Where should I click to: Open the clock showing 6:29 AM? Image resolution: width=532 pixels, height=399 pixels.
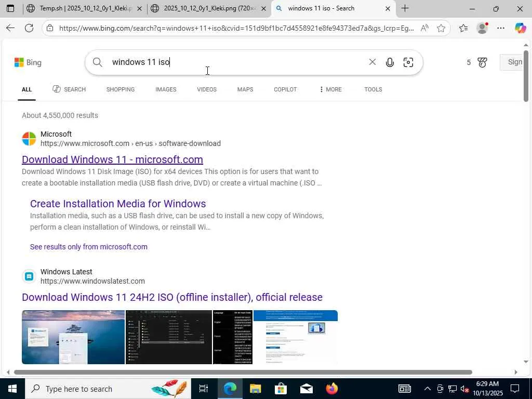coord(487,389)
